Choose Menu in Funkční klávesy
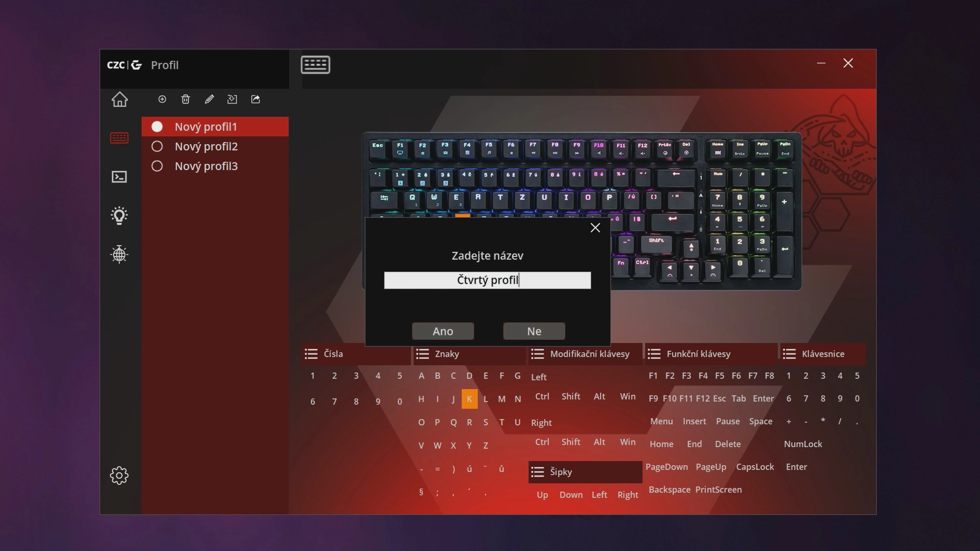This screenshot has height=551, width=980. pos(661,421)
